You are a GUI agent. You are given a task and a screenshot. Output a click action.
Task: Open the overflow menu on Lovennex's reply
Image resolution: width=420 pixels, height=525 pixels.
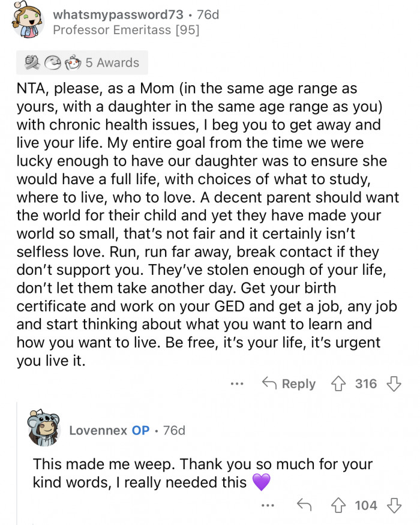point(268,506)
